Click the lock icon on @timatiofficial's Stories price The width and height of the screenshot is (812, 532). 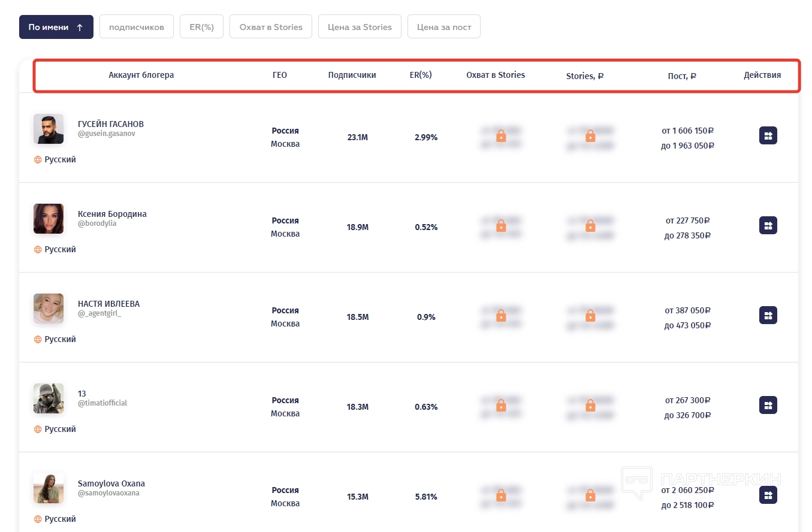[x=590, y=406]
